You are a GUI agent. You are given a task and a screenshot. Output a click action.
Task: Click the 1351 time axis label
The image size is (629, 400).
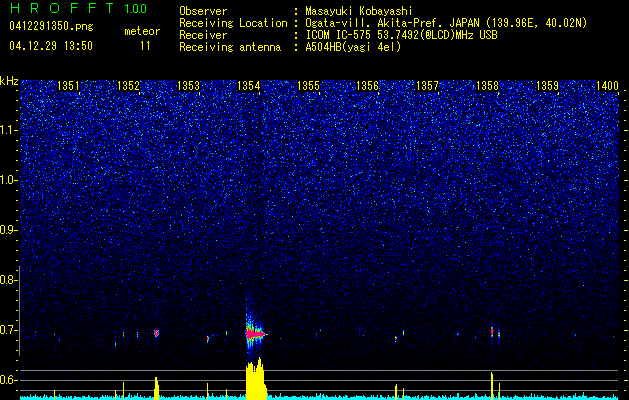(68, 86)
